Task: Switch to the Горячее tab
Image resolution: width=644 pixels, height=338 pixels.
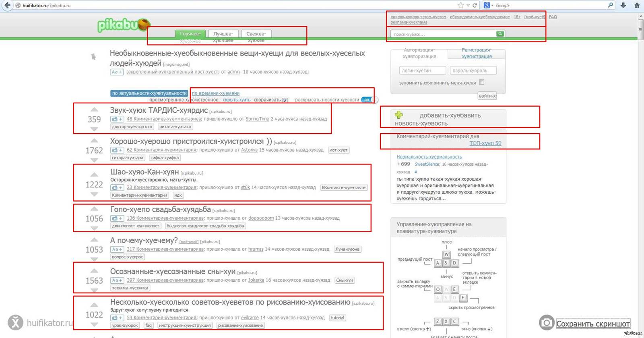Action: (x=190, y=34)
